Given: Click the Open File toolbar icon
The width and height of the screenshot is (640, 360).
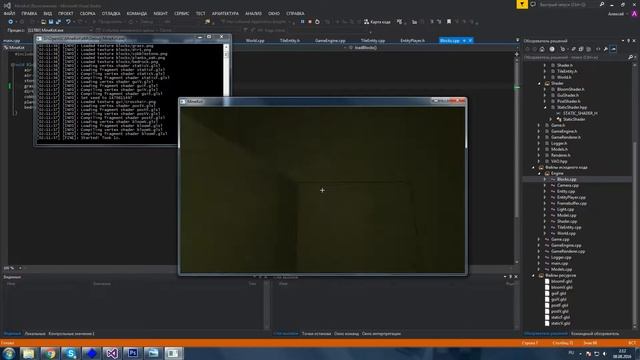Looking at the screenshot, I should pyautogui.click(x=43, y=22).
